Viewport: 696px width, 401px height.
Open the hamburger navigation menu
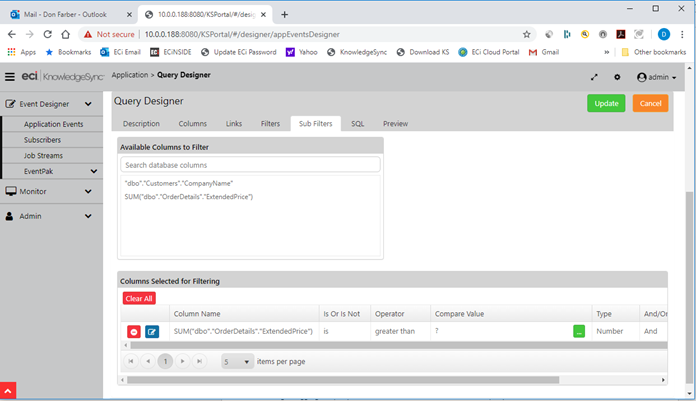click(x=10, y=77)
